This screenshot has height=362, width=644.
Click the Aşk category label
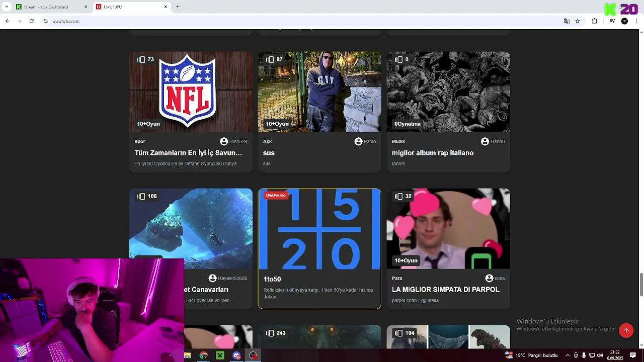pyautogui.click(x=267, y=142)
